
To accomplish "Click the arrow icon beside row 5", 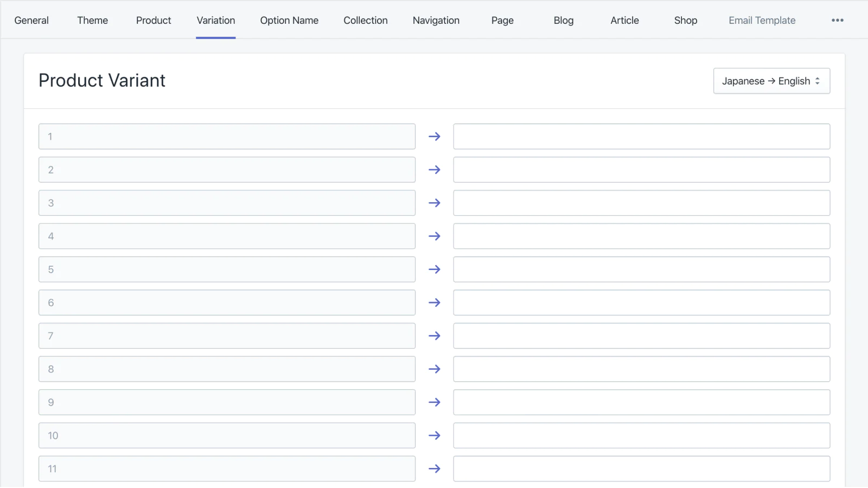I will [x=434, y=269].
